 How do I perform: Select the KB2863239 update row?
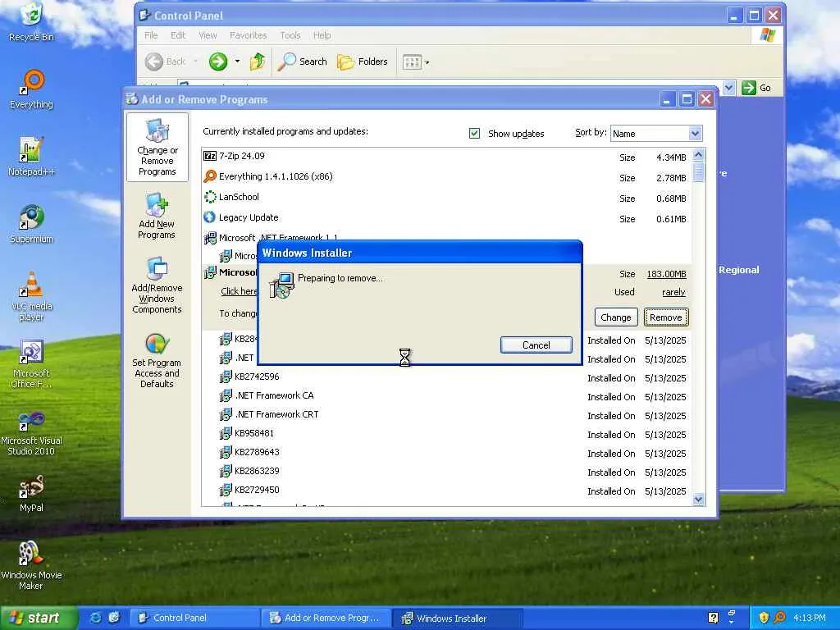click(447, 472)
